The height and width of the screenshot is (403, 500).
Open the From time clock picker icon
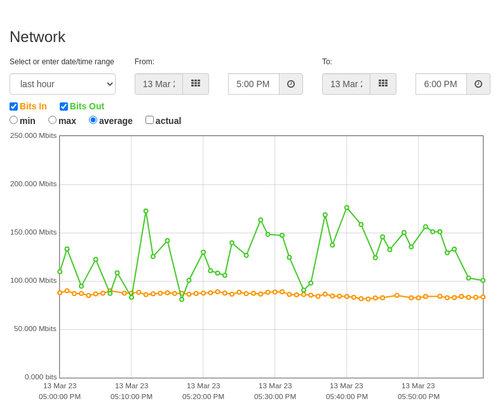pos(291,84)
